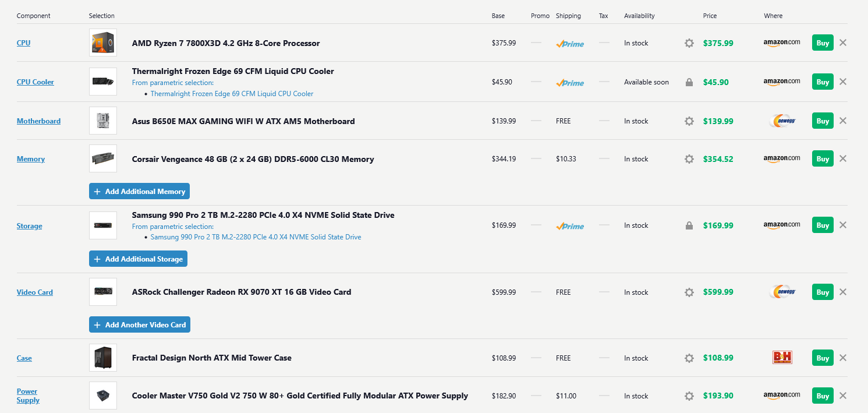Remove the Case with X icon

pyautogui.click(x=843, y=358)
